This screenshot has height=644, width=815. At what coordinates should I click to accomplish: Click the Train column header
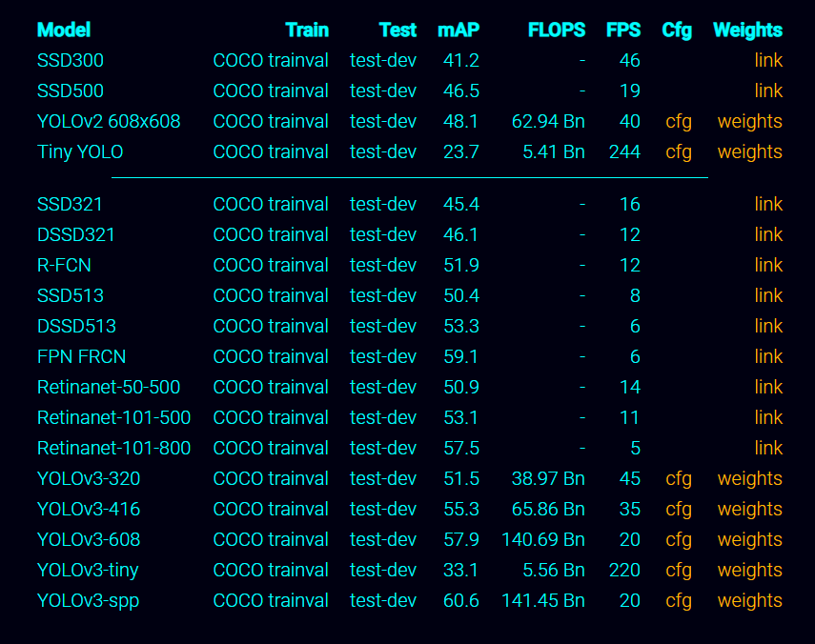pyautogui.click(x=307, y=30)
